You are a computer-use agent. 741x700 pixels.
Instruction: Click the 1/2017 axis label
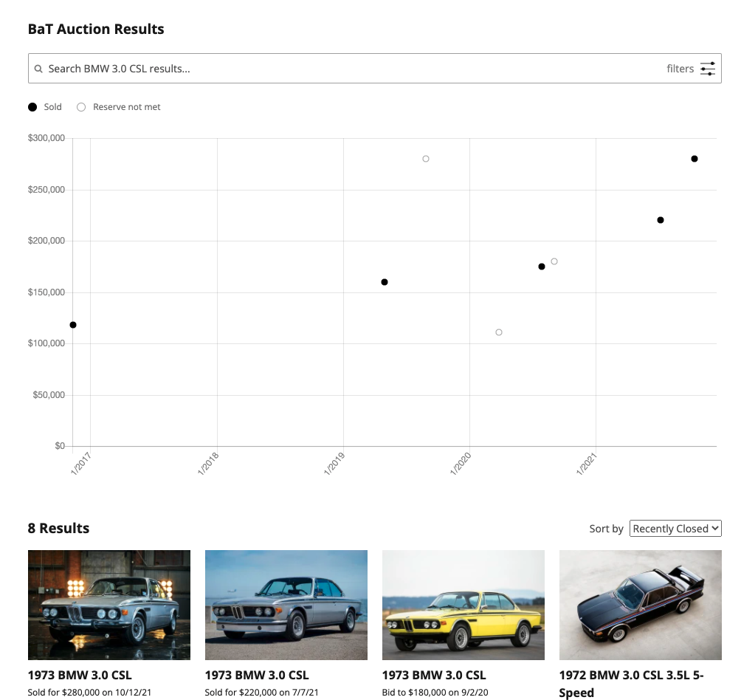(80, 464)
